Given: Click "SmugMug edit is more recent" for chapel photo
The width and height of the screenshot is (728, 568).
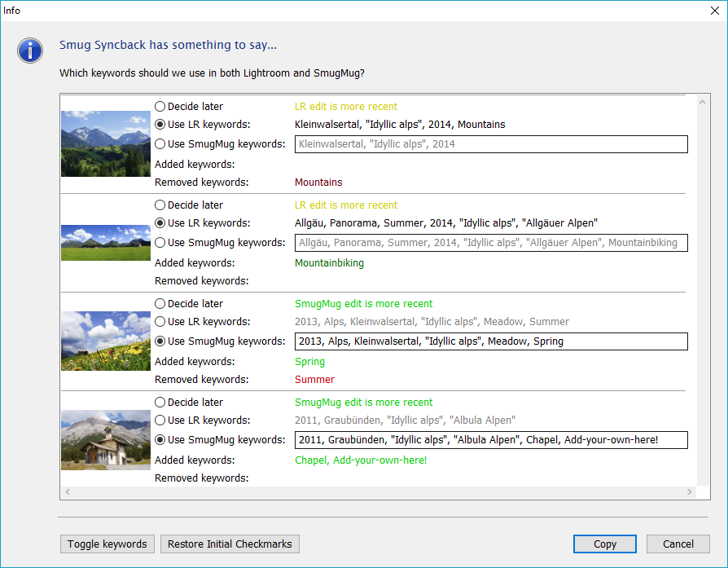Looking at the screenshot, I should tap(363, 402).
